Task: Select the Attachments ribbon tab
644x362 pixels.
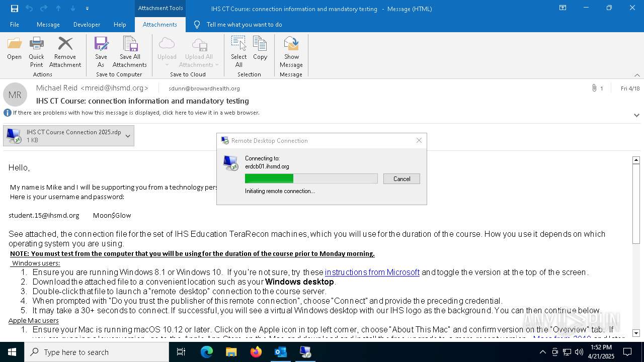Action: point(160,25)
